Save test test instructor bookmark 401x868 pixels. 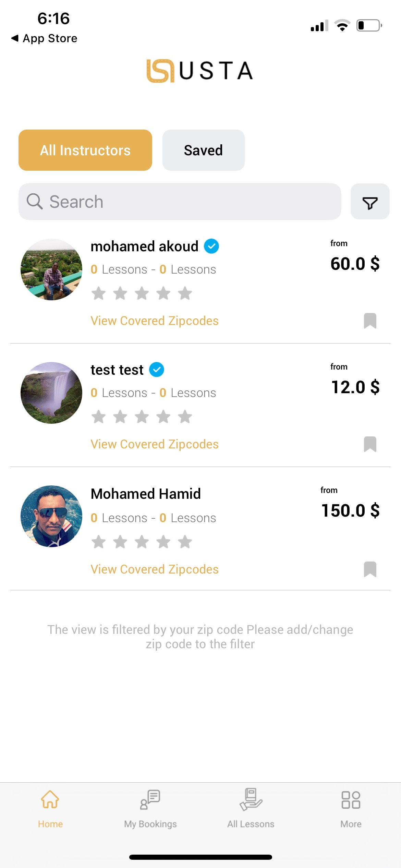tap(370, 444)
